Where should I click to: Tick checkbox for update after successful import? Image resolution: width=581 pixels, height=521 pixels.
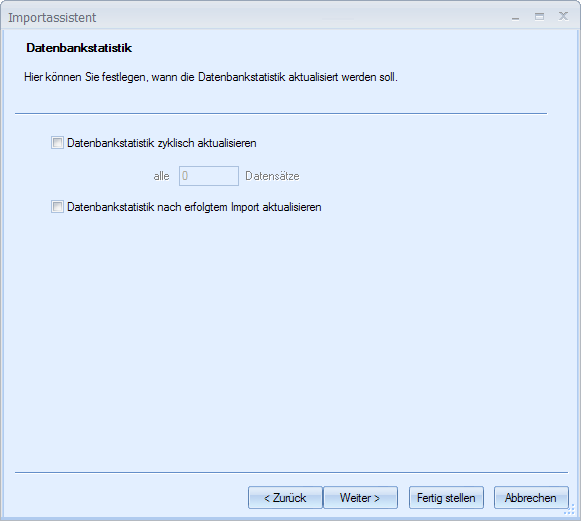[x=57, y=206]
